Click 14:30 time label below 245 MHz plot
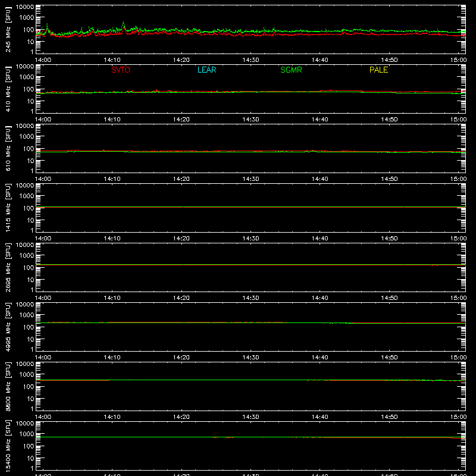 point(250,60)
